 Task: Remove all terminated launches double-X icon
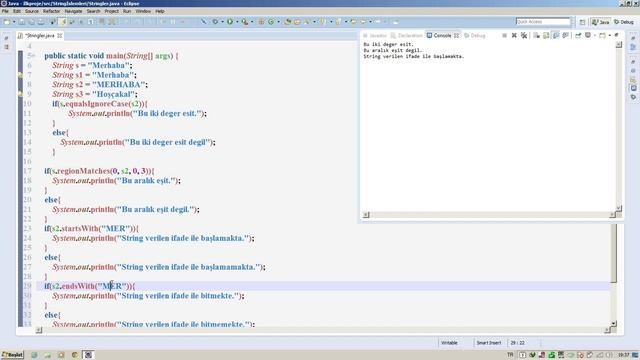click(524, 36)
